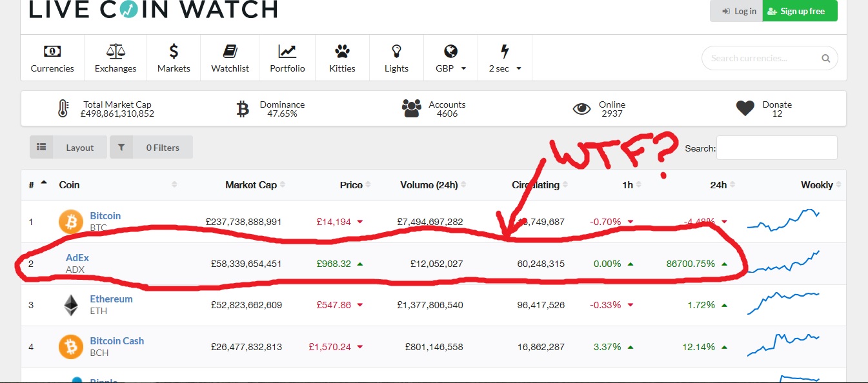This screenshot has width=868, height=383.
Task: Expand the 2 sec refresh dropdown
Action: [505, 58]
